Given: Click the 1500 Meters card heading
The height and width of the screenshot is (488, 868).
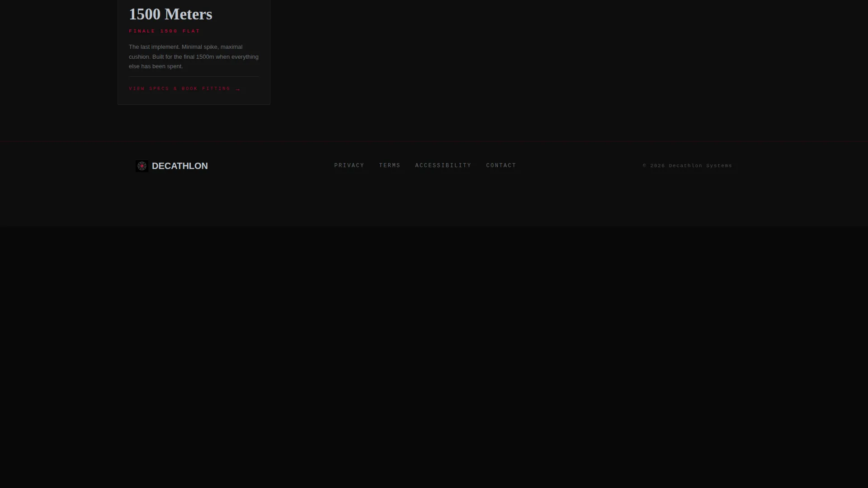Looking at the screenshot, I should 170,14.
